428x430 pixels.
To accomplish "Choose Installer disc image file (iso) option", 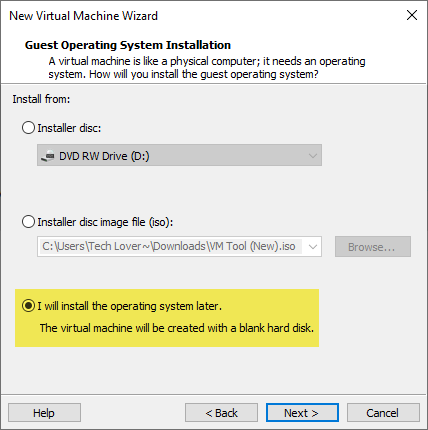I will pyautogui.click(x=28, y=222).
